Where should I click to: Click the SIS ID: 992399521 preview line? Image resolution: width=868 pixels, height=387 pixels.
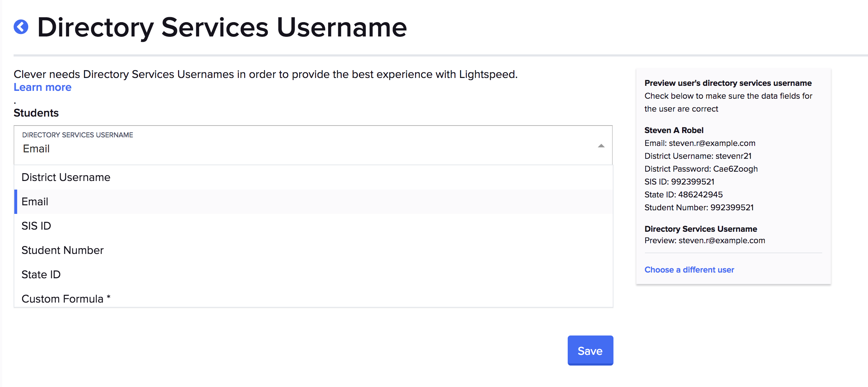(x=679, y=182)
